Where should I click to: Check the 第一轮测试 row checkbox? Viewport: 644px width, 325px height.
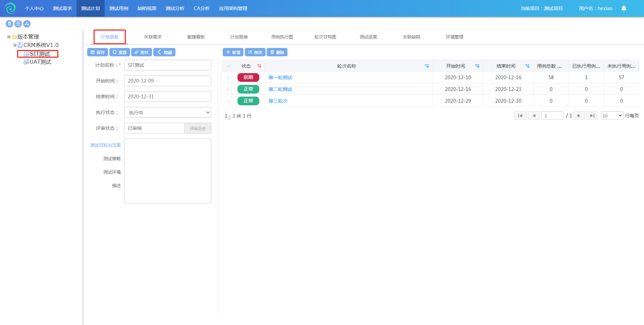[x=228, y=77]
